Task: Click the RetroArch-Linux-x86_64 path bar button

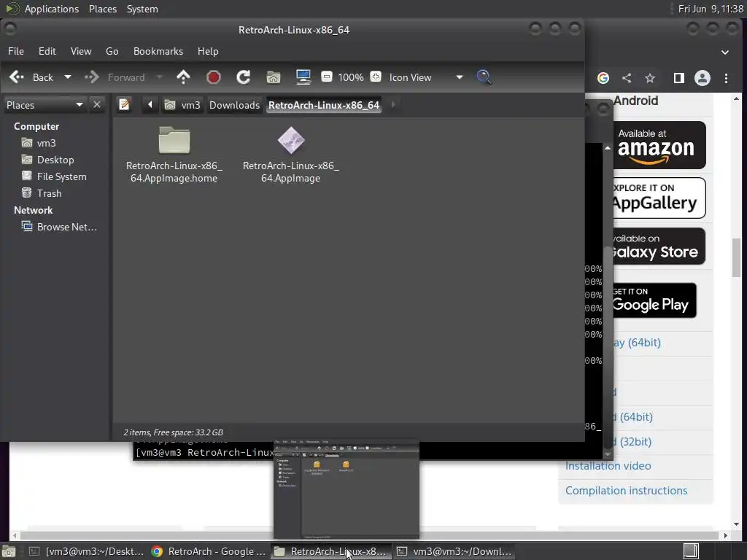Action: [x=324, y=105]
